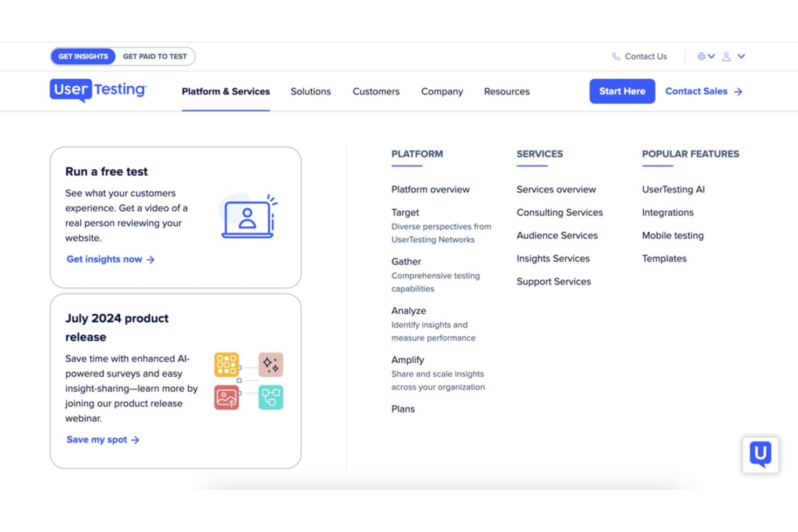The height and width of the screenshot is (532, 798).
Task: Open the UserTesting chat widget
Action: 760,455
